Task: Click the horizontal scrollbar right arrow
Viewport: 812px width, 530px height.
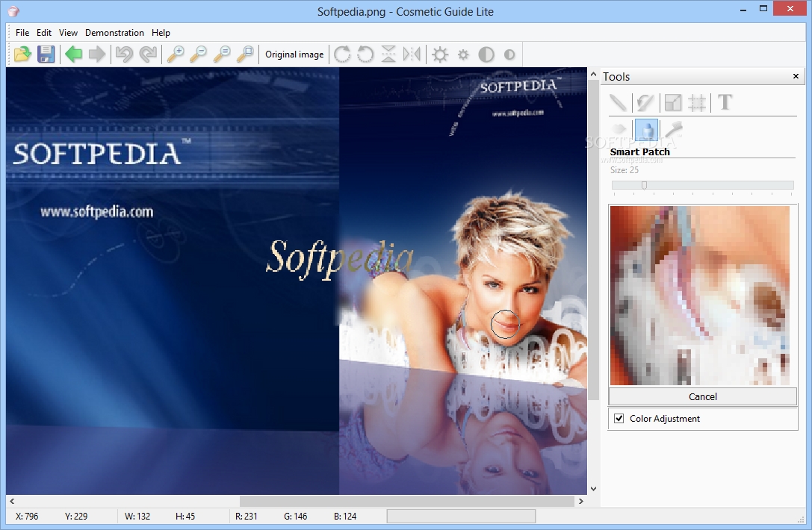Action: pos(581,501)
